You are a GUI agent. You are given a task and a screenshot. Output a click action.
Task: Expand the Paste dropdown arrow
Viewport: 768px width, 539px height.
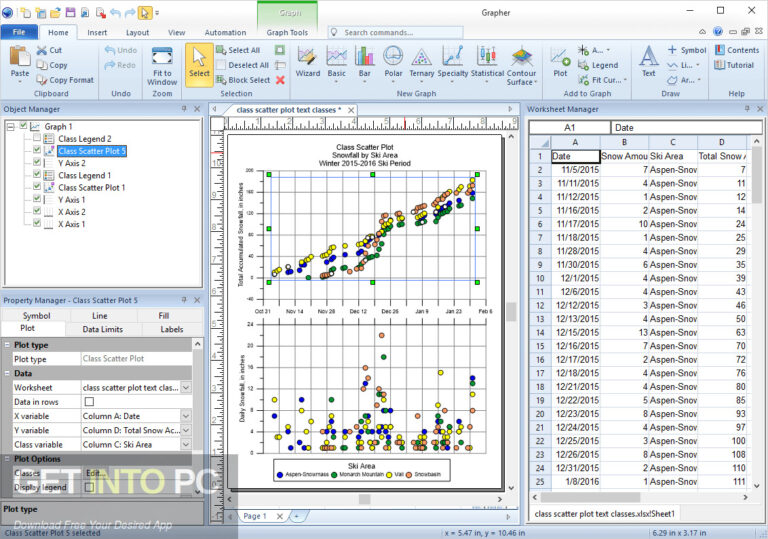(x=20, y=82)
